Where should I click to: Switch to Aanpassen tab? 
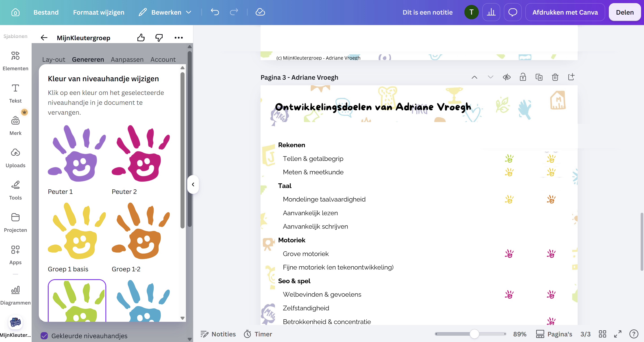127,59
